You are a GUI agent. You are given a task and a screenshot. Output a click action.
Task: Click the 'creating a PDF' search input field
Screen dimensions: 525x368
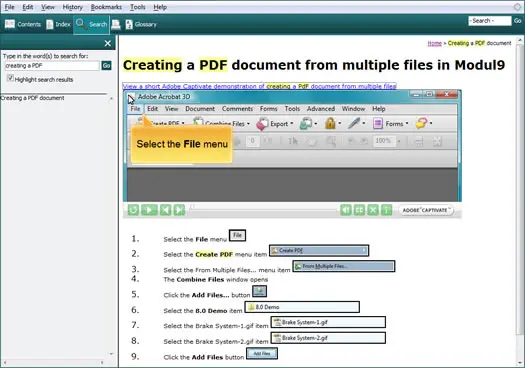point(52,66)
